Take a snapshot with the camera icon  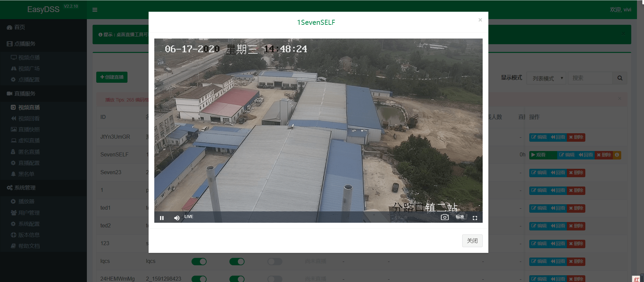445,217
